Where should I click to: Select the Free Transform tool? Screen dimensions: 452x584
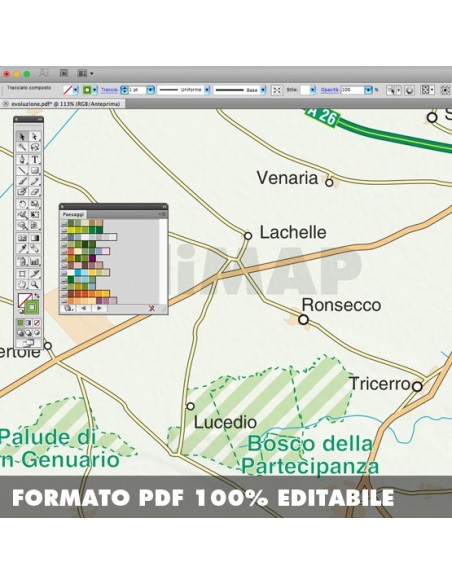(35, 215)
